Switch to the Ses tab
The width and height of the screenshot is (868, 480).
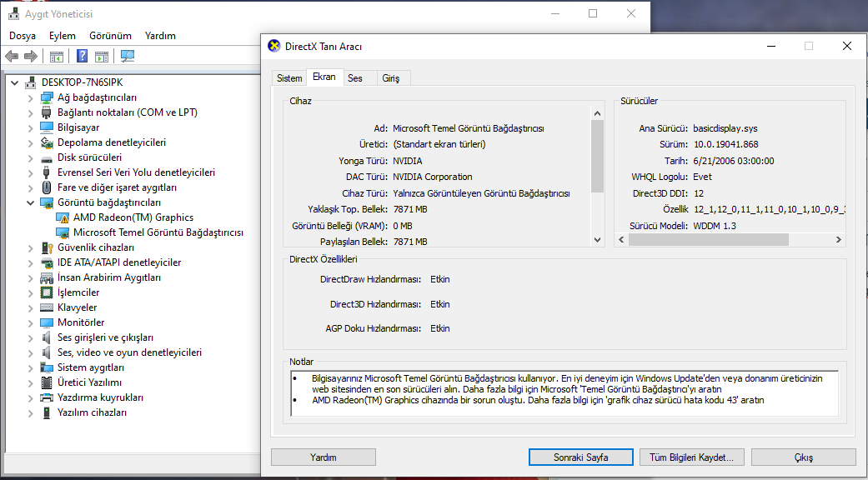coord(355,78)
